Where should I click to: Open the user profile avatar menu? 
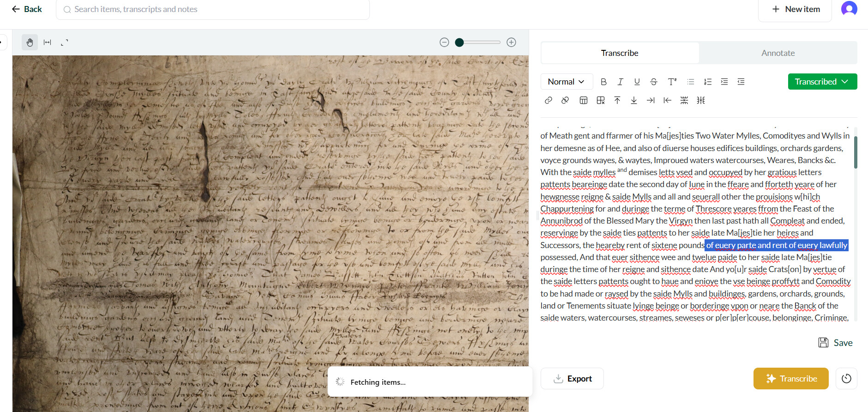(x=849, y=9)
